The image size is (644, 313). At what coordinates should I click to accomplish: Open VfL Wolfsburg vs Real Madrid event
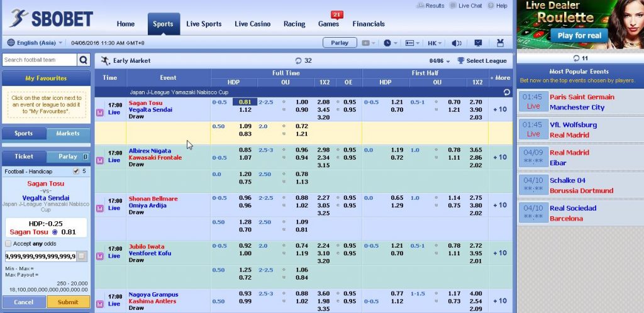(580, 129)
